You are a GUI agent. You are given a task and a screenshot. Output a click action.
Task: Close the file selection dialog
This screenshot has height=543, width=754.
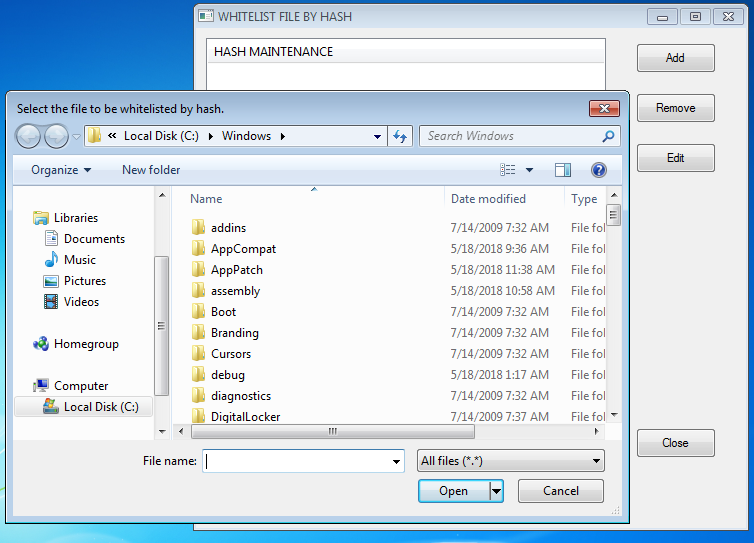(x=604, y=108)
